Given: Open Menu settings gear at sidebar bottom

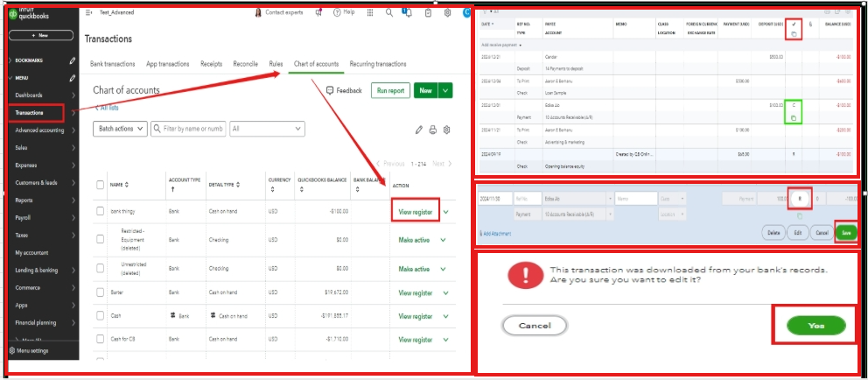Looking at the screenshot, I should [x=12, y=350].
